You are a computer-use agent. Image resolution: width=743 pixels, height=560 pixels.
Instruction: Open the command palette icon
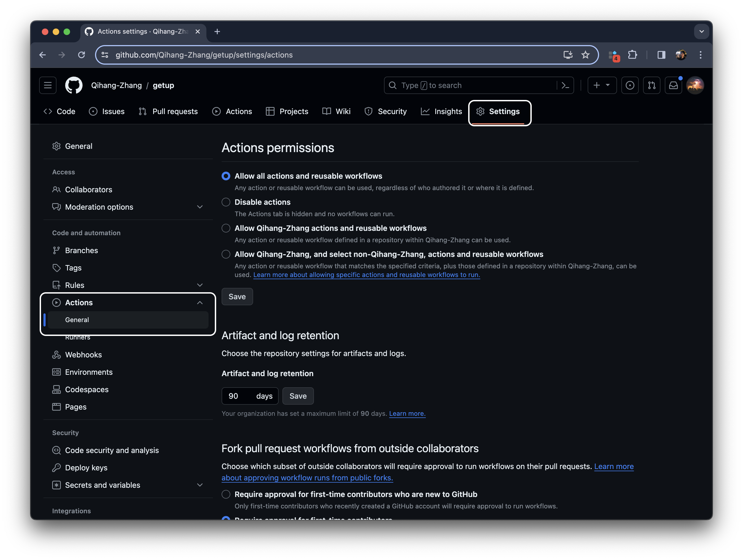point(565,85)
